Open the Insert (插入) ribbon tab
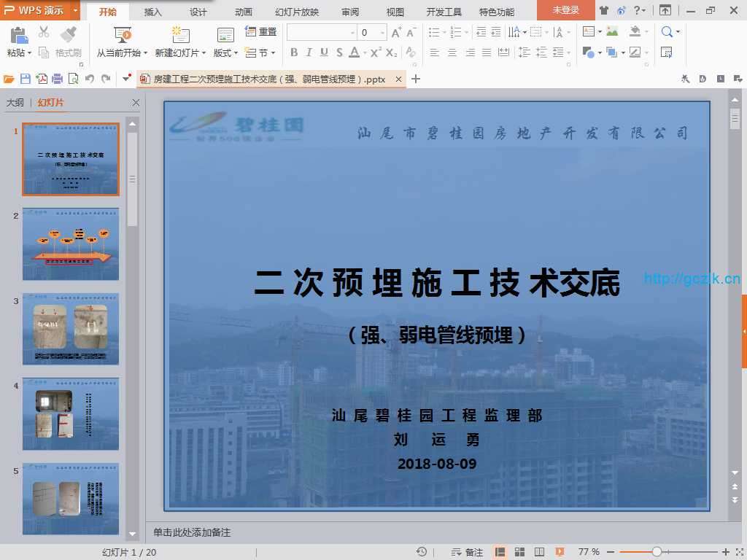 coord(153,12)
